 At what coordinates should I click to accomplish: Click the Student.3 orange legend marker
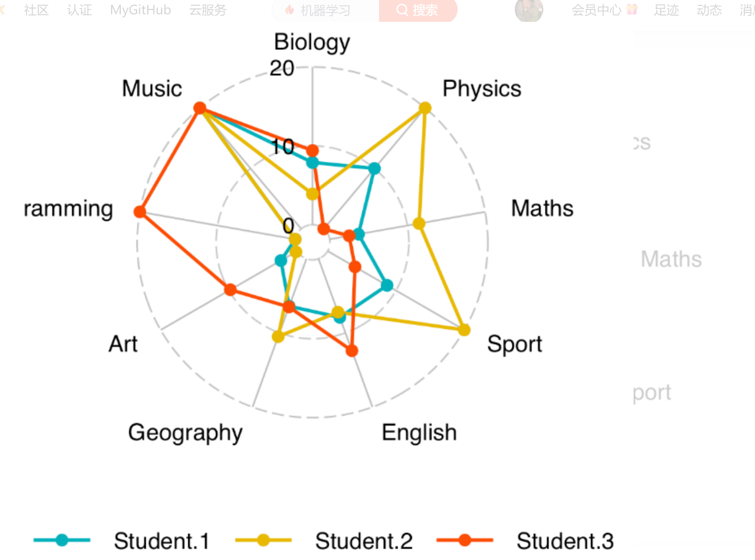465,540
